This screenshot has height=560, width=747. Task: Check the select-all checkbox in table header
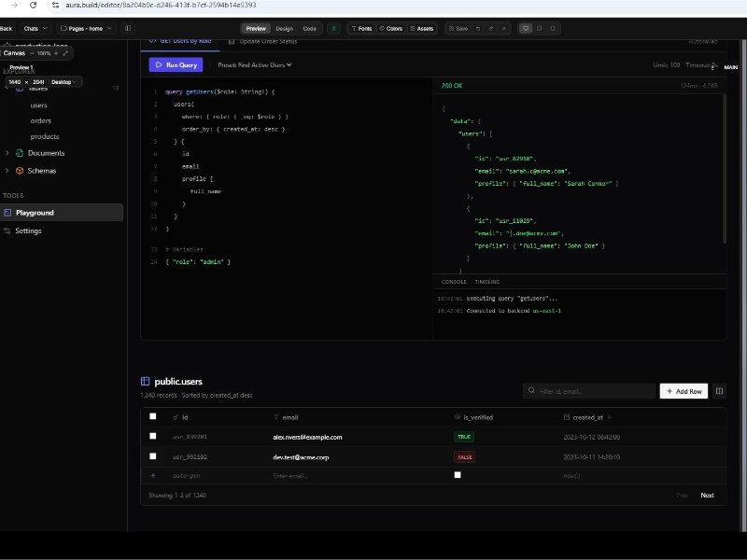pos(153,416)
